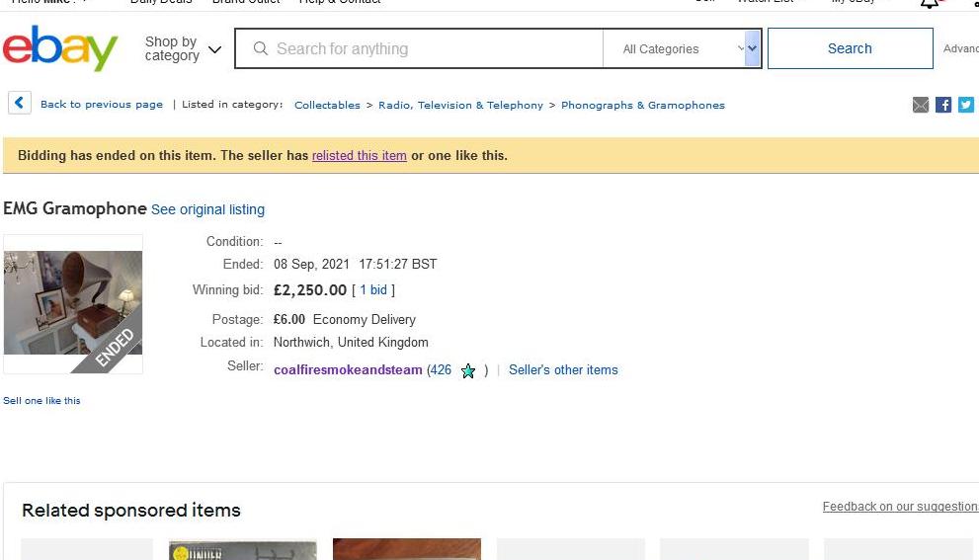Share listing on Facebook icon

click(943, 105)
